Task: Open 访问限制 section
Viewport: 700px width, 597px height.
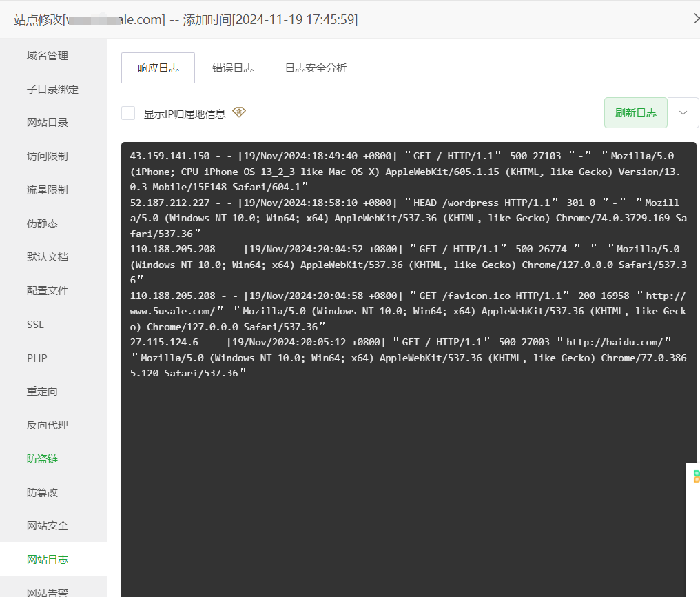Action: click(x=48, y=156)
